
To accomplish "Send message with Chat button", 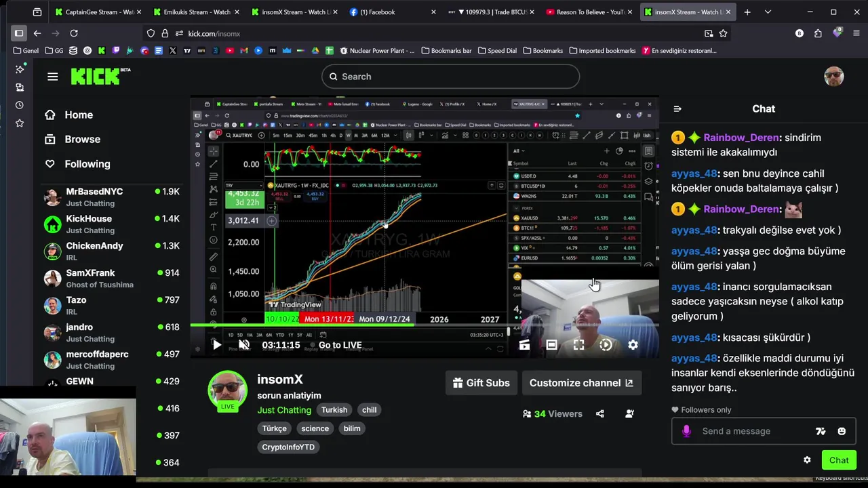I will click(x=839, y=460).
